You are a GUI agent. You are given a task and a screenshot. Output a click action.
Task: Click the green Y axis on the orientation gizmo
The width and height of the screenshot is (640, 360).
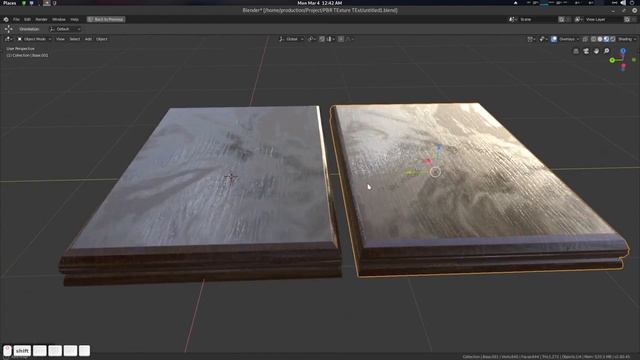(612, 60)
